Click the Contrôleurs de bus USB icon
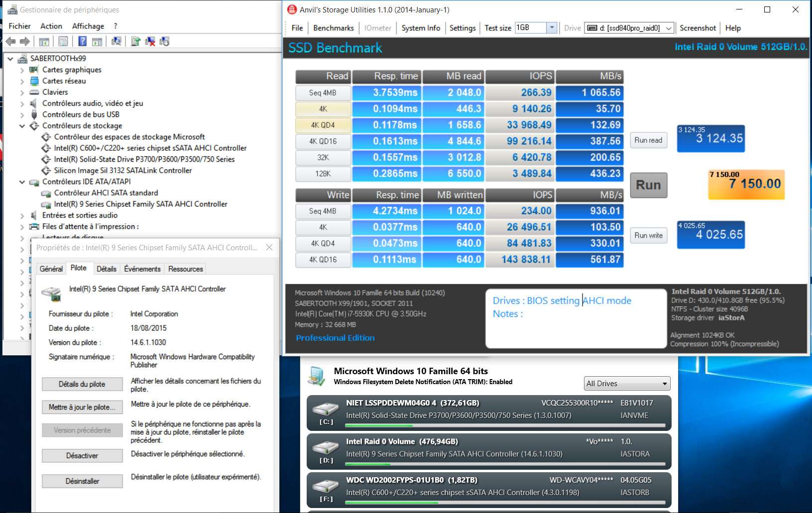Image resolution: width=812 pixels, height=513 pixels. (34, 114)
